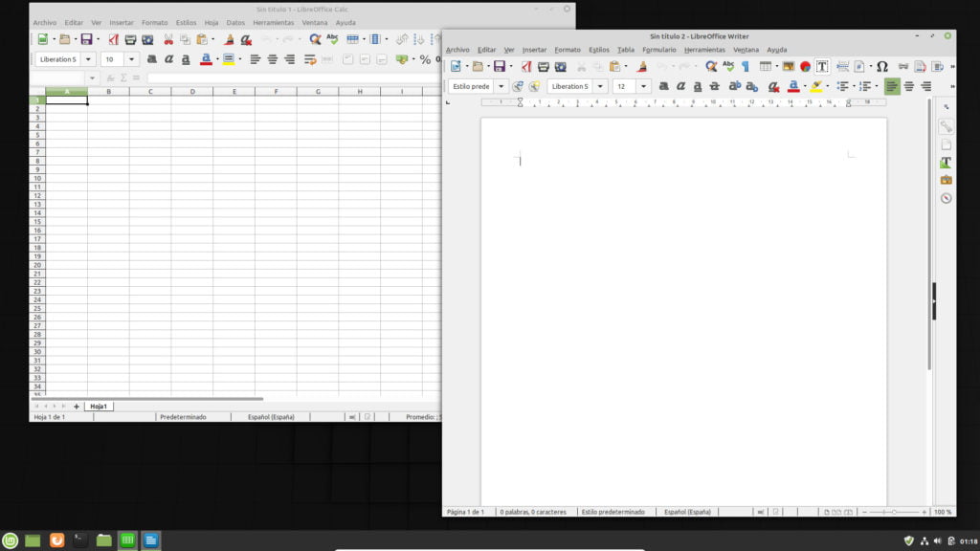Open Properties panel in Writer sidebar
Viewport: 980px width, 551px height.
click(x=946, y=127)
